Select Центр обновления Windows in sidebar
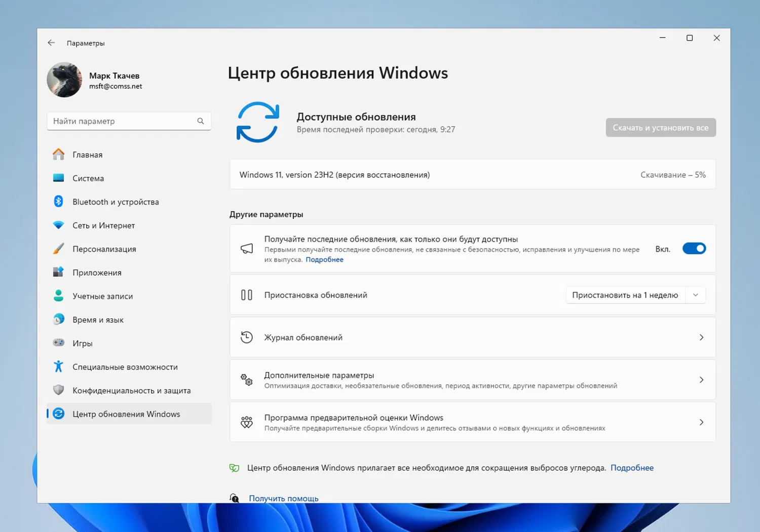This screenshot has height=532, width=760. pos(129,414)
